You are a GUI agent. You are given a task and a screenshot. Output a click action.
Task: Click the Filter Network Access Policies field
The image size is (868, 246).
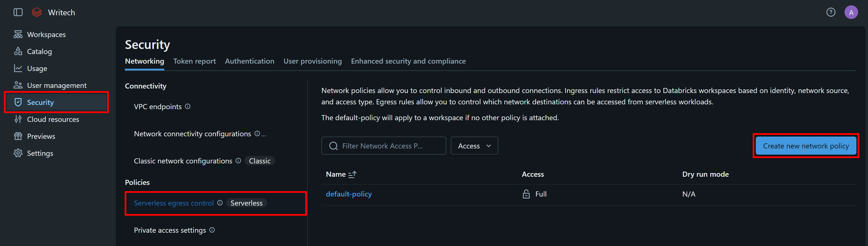pyautogui.click(x=384, y=146)
